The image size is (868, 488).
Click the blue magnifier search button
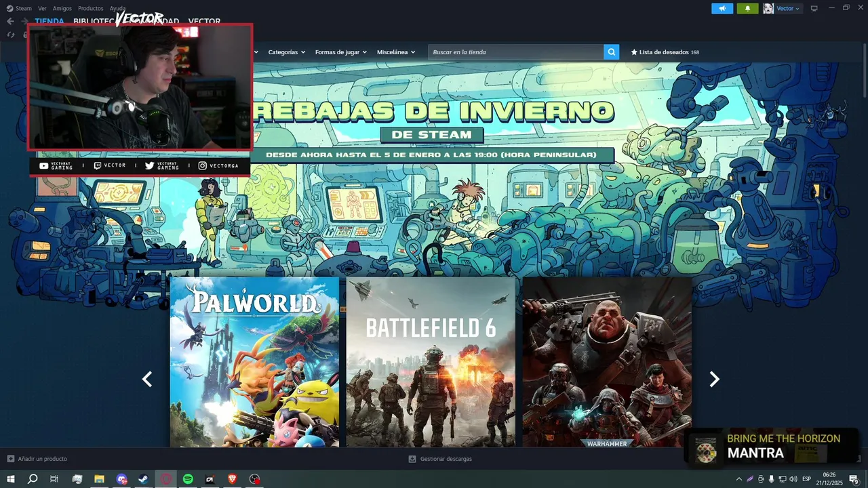pyautogui.click(x=612, y=52)
